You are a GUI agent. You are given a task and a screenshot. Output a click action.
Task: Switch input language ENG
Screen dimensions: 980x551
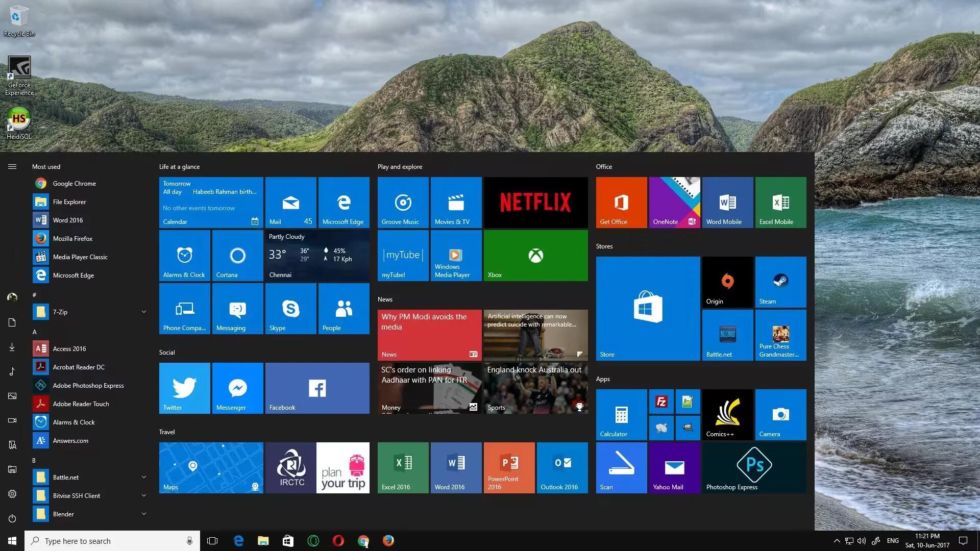click(x=893, y=541)
